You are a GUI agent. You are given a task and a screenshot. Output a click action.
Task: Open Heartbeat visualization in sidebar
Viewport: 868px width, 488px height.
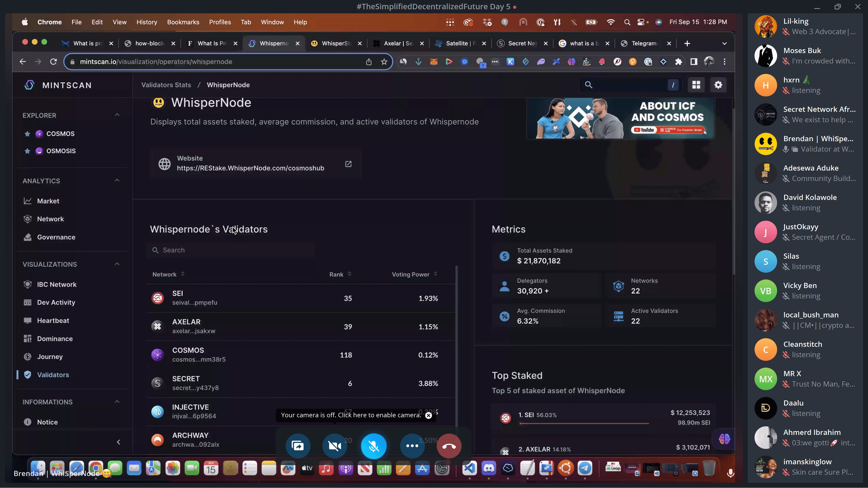(x=53, y=320)
